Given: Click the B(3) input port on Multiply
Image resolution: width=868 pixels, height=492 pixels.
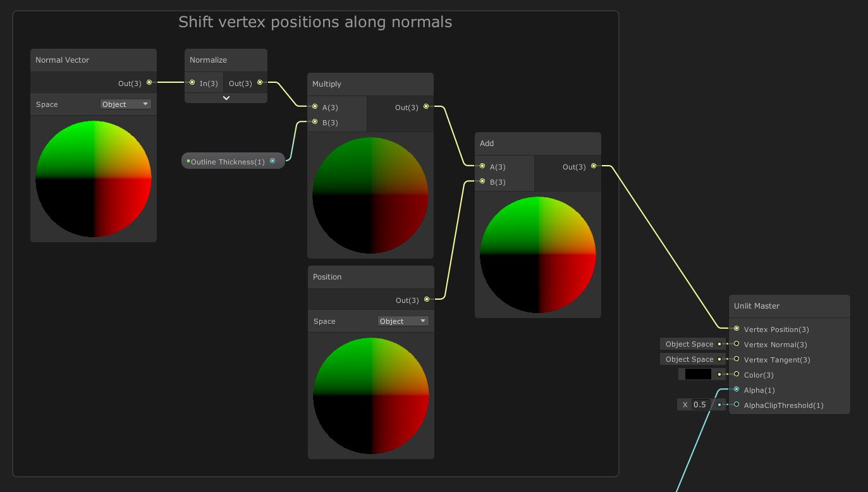Looking at the screenshot, I should [315, 121].
